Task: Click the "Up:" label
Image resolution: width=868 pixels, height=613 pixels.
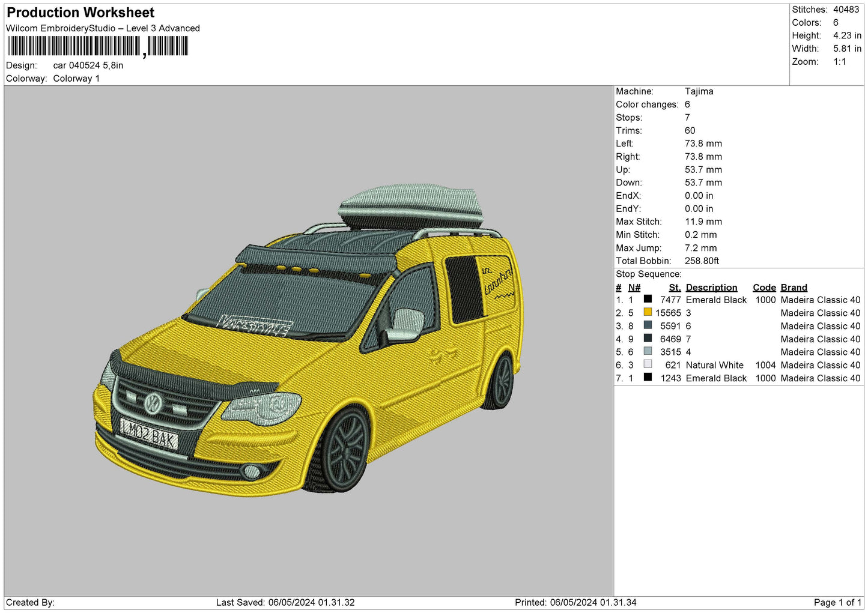Action: coord(623,170)
